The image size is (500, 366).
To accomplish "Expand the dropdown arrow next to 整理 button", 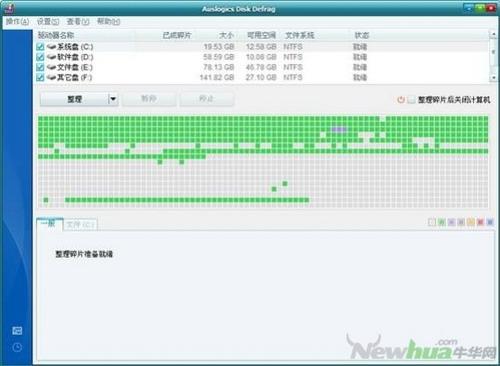I will point(113,99).
